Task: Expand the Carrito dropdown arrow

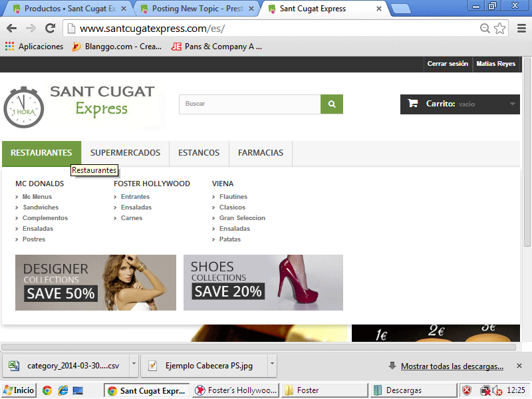Action: [x=512, y=104]
